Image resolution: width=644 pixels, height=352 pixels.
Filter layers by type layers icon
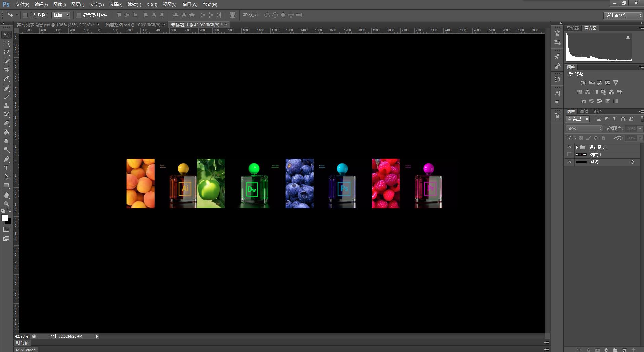615,119
